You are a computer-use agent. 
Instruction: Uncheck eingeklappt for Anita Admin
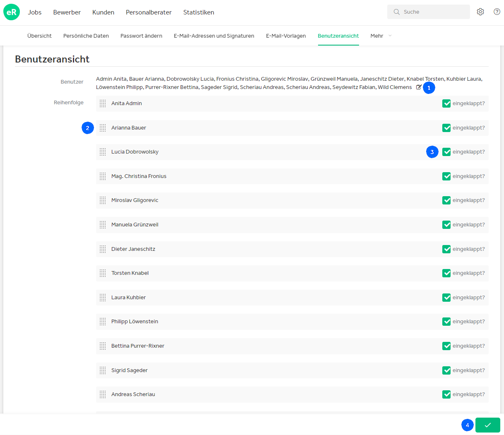click(446, 103)
